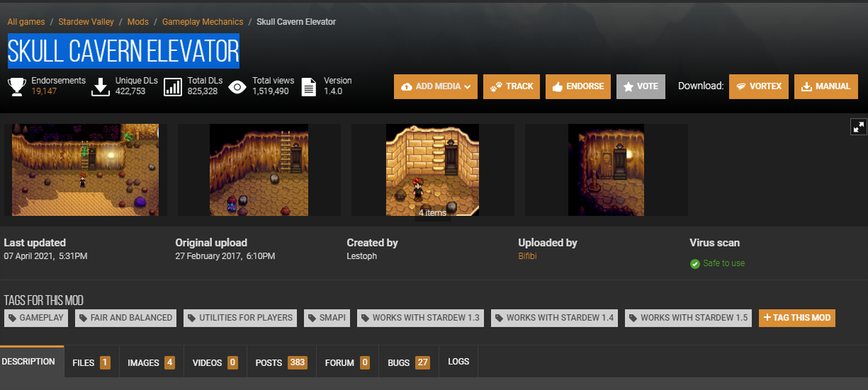Click the Version document icon
Image resolution: width=868 pixels, height=390 pixels.
tap(309, 87)
